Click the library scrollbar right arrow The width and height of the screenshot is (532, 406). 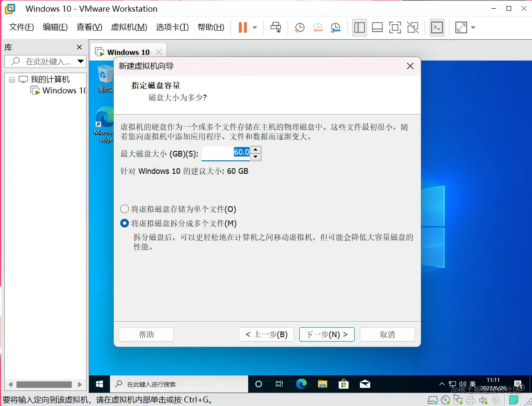pyautogui.click(x=80, y=384)
